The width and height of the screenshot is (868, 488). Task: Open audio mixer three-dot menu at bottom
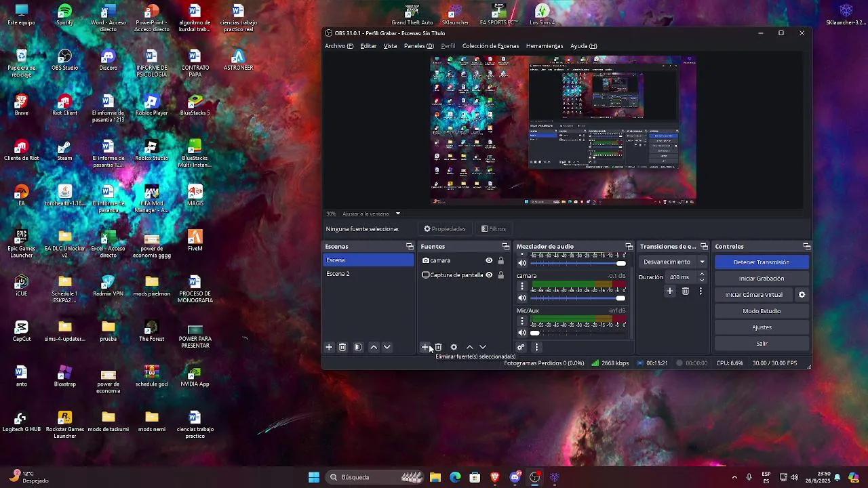click(536, 347)
